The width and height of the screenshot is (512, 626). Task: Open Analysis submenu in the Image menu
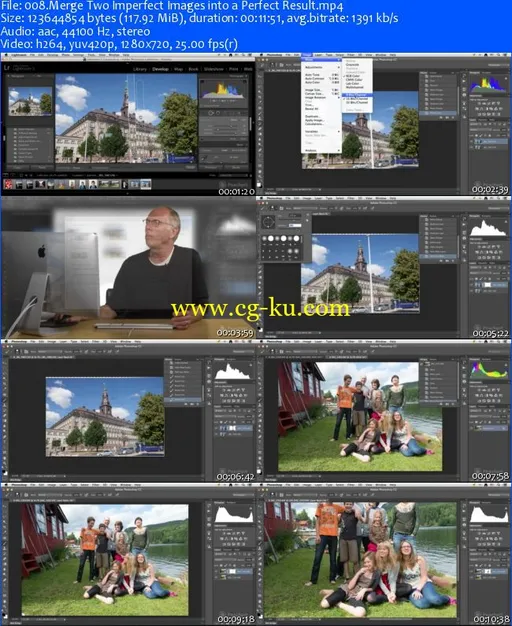point(321,151)
